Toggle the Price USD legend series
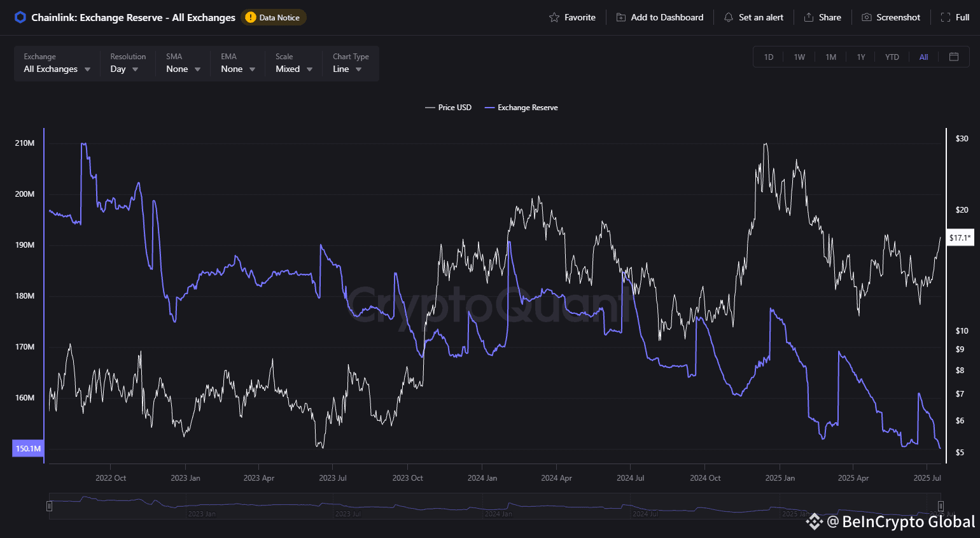 coord(449,108)
